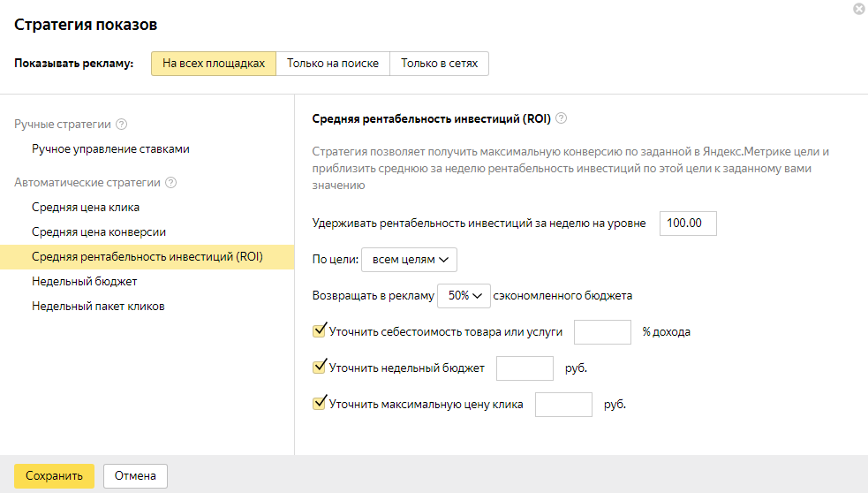The height and width of the screenshot is (493, 868).
Task: Focus the ROI level field with 100.00
Action: (688, 224)
